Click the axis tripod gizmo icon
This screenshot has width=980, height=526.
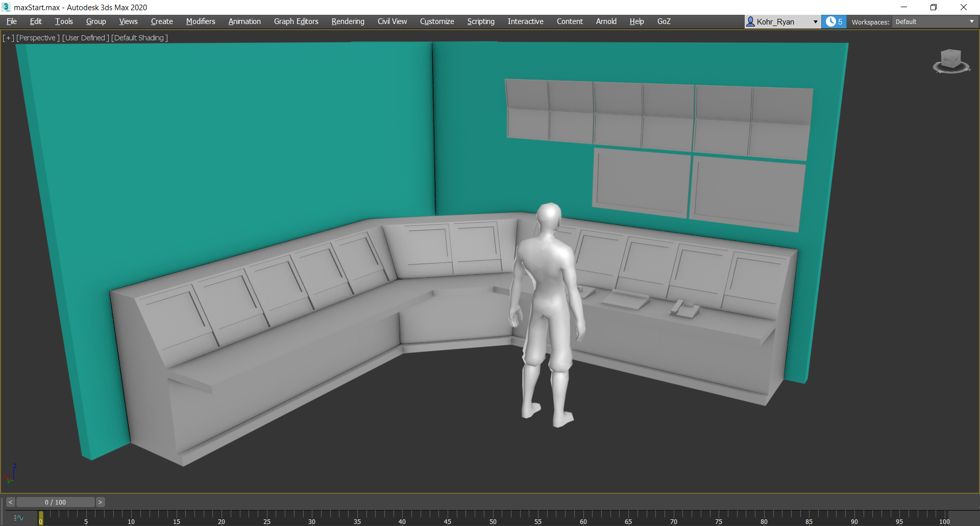pos(10,474)
